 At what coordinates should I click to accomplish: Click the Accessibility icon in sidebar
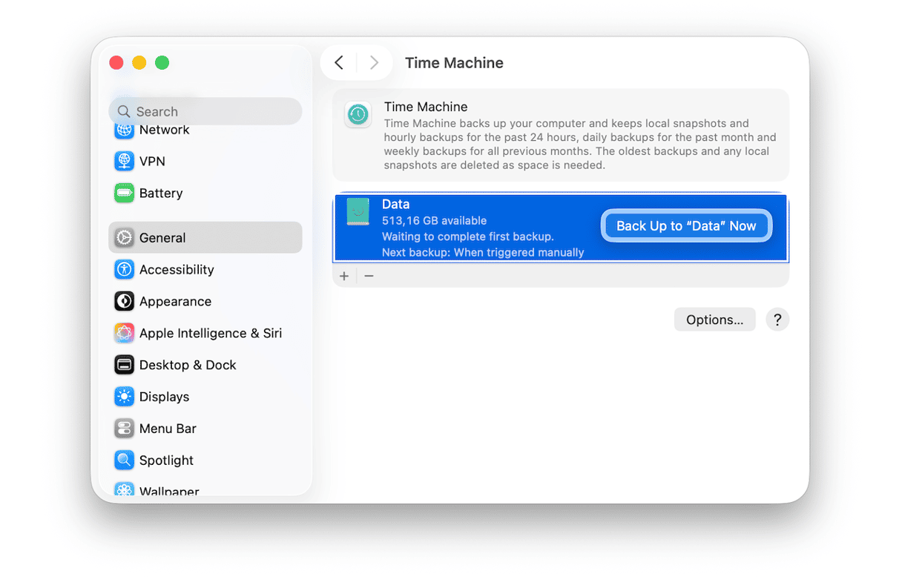point(124,269)
